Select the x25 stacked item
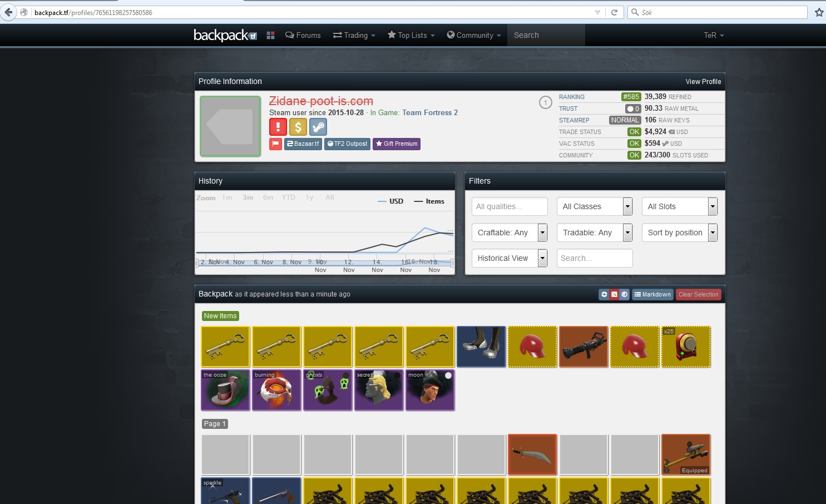This screenshot has width=826, height=504. point(686,347)
